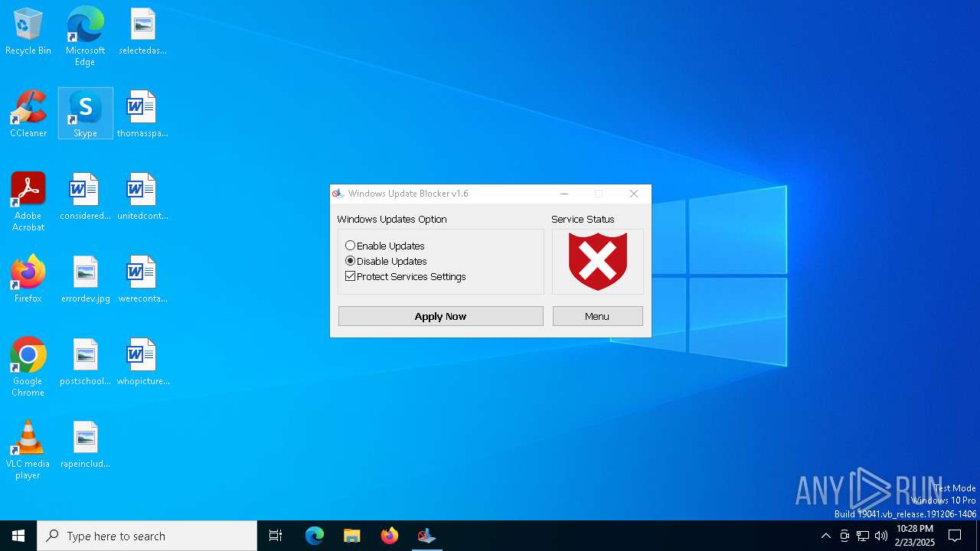
Task: Select the Skype desktop shortcut
Action: point(85,114)
